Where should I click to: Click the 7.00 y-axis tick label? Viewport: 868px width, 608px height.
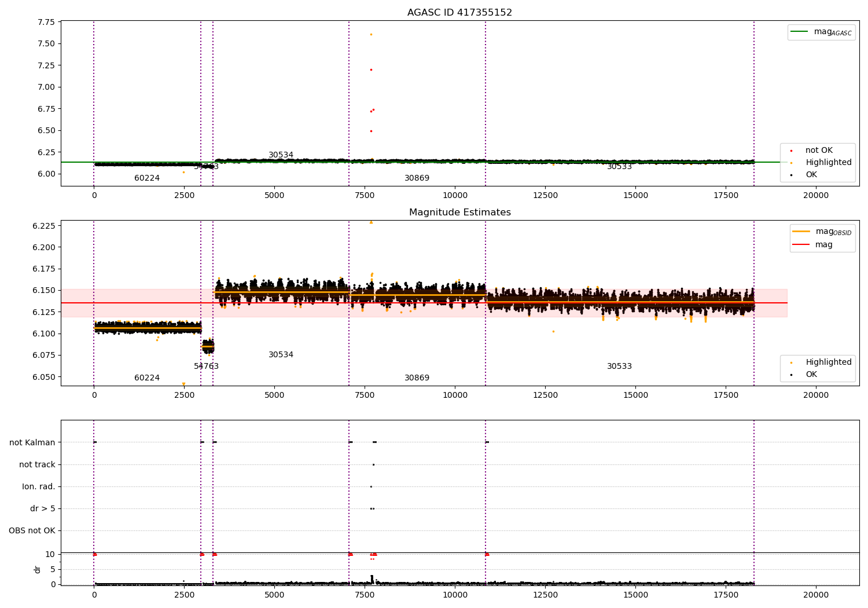click(46, 87)
